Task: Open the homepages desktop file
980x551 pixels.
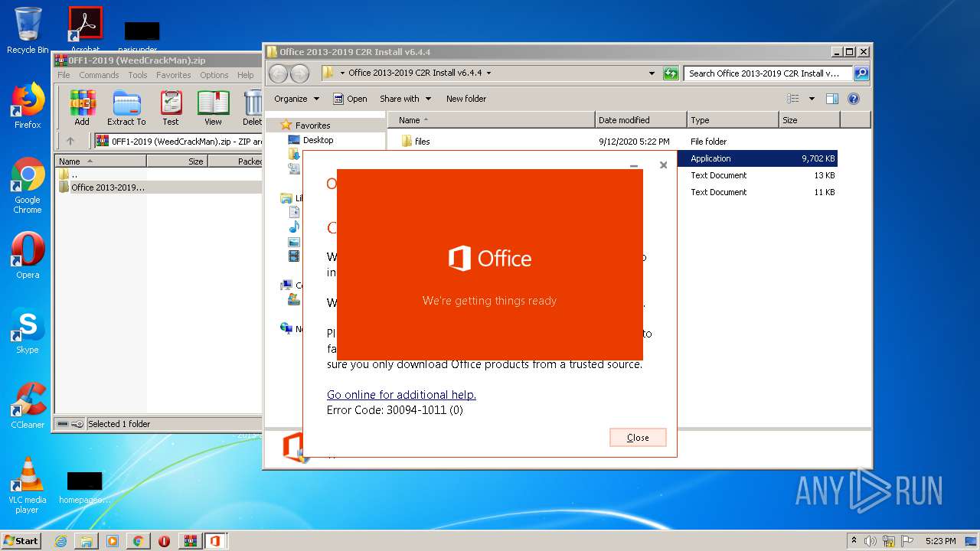Action: [84, 487]
